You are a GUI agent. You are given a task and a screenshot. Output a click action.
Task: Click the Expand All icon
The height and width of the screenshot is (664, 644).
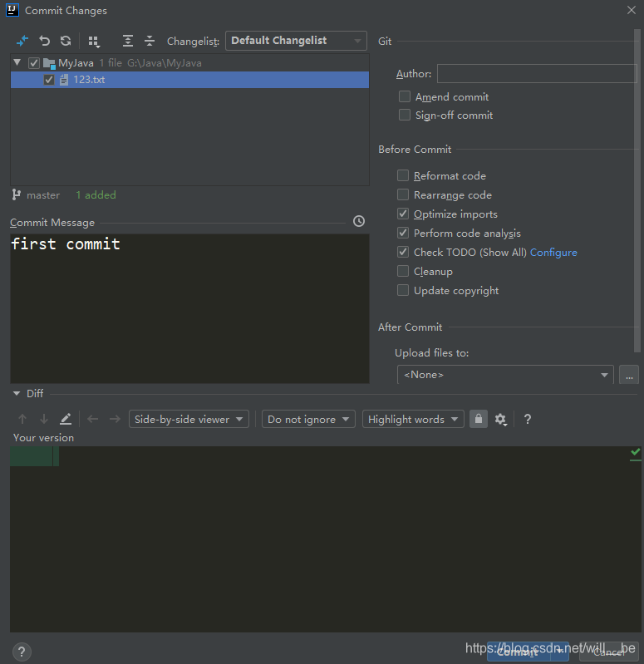pos(128,41)
